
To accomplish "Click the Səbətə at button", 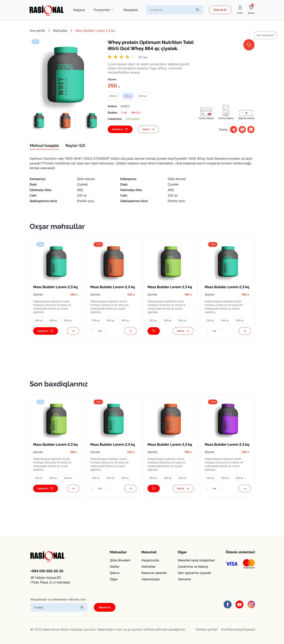I will [x=120, y=129].
